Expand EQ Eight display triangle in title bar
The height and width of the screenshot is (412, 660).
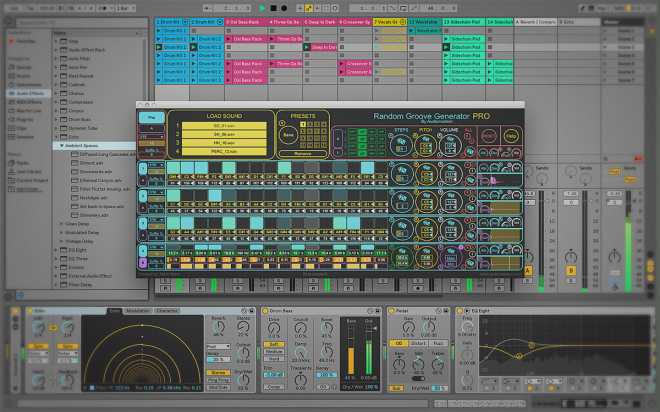467,311
